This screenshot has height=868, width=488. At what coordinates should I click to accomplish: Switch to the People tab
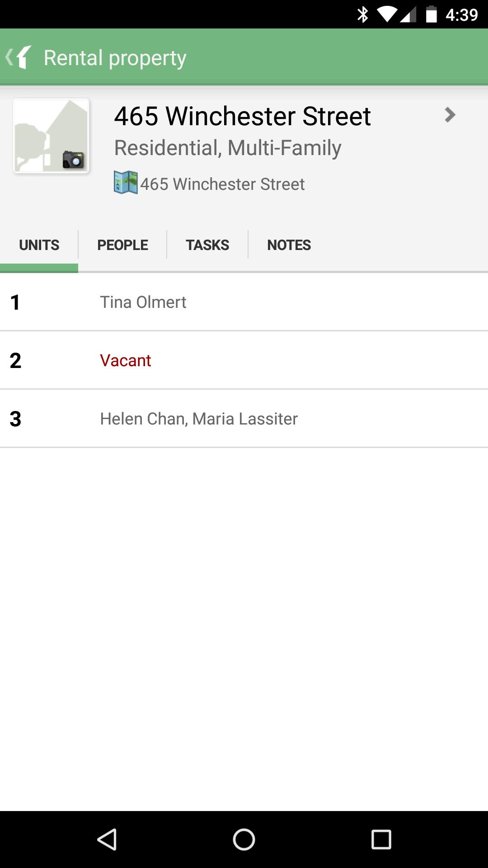pyautogui.click(x=122, y=245)
